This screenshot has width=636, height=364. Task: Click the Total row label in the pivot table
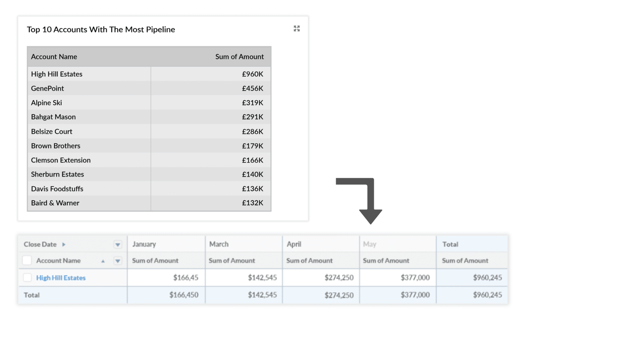point(31,295)
